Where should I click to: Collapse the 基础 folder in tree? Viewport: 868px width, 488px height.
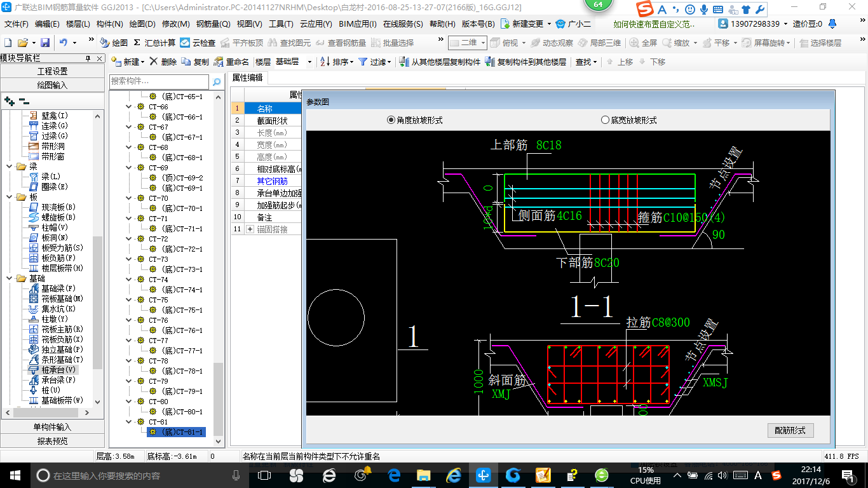click(x=10, y=278)
